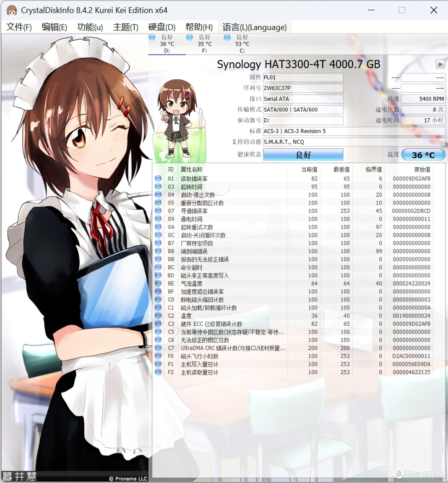The width and height of the screenshot is (448, 483).
Task: Click the features field S.M.A.R.T., NCQ
Action: [x=354, y=142]
